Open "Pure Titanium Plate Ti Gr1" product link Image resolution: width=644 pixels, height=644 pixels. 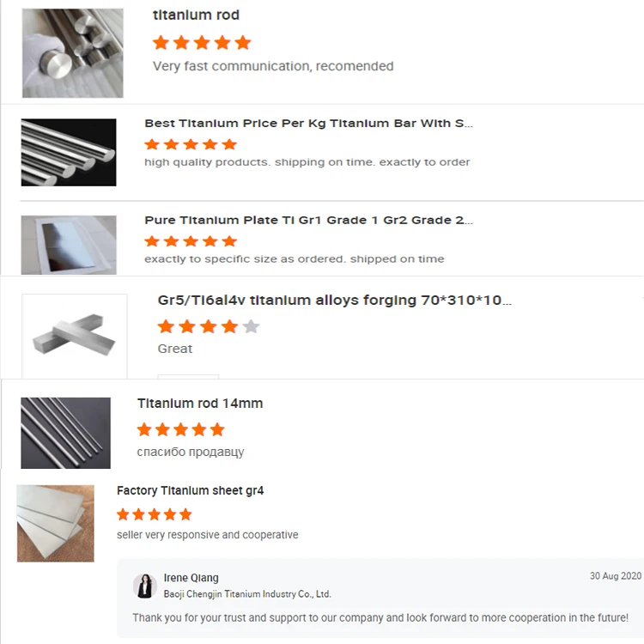tap(308, 220)
